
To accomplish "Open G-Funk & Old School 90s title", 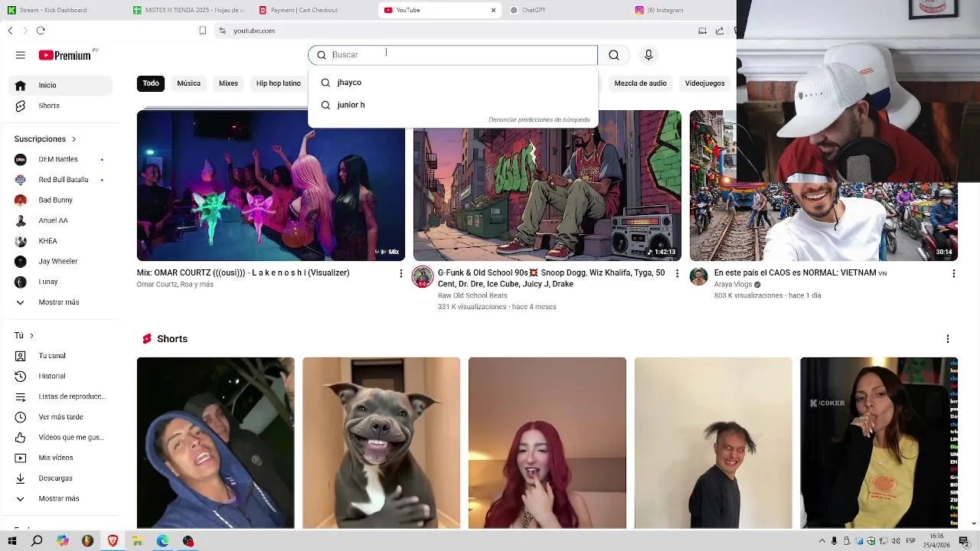I will 551,279.
